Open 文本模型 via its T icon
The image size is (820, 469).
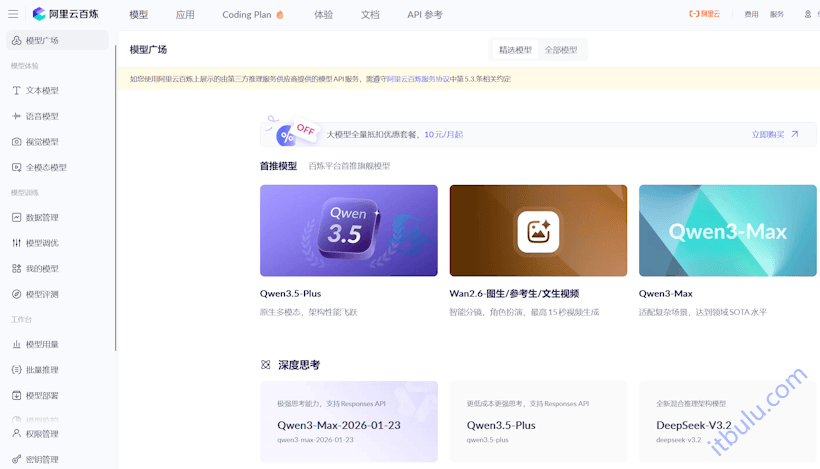point(17,90)
